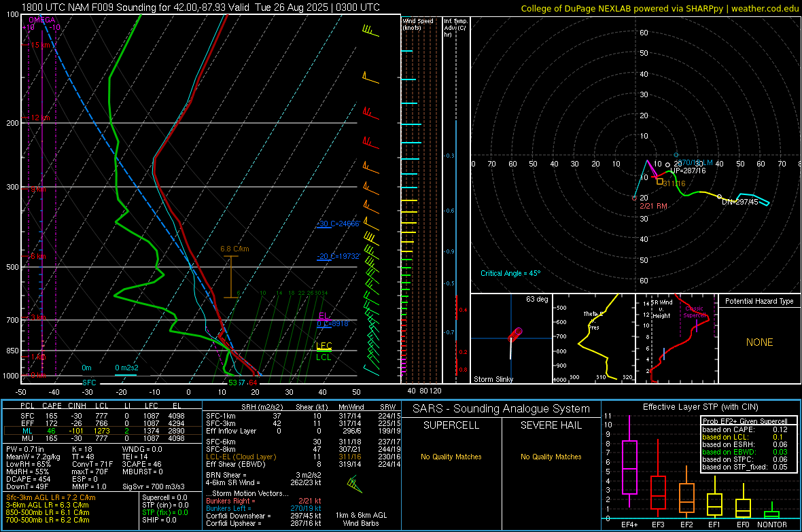Click the -20 C=19732' height label

click(339, 256)
